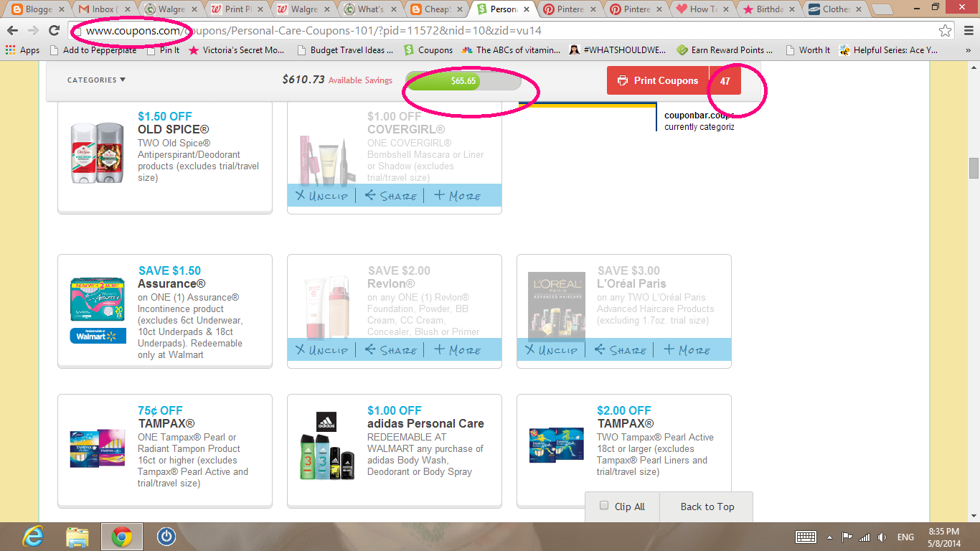
Task: Open the taskbar clock showing 8:35 PM
Action: pos(943,537)
